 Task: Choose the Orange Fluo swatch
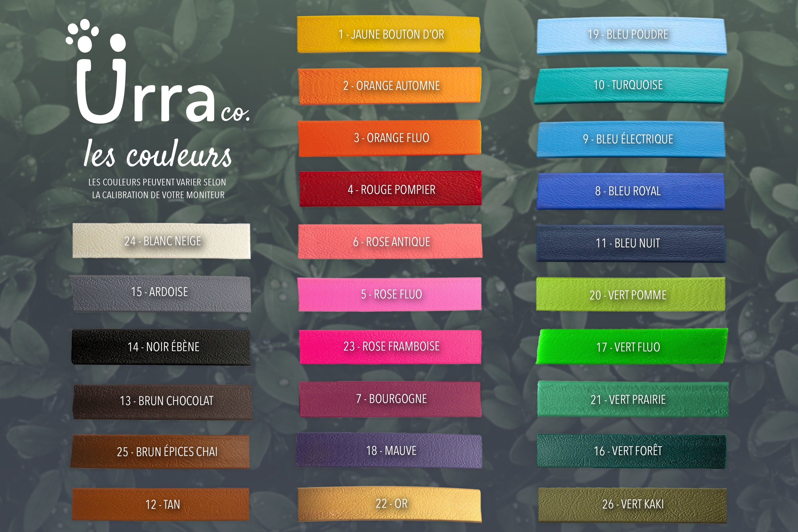click(x=389, y=138)
